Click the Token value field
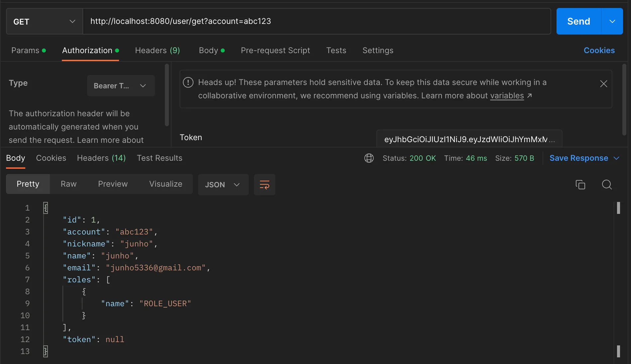 tap(469, 139)
